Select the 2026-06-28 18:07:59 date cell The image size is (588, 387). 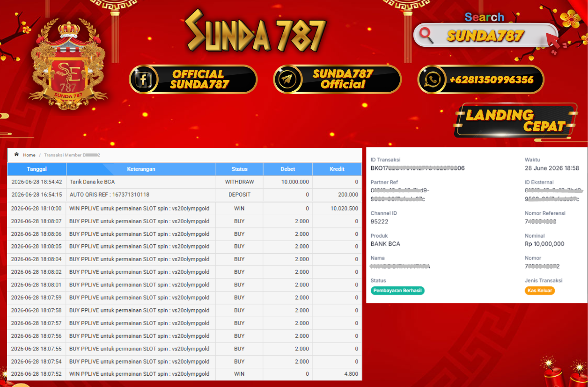37,298
